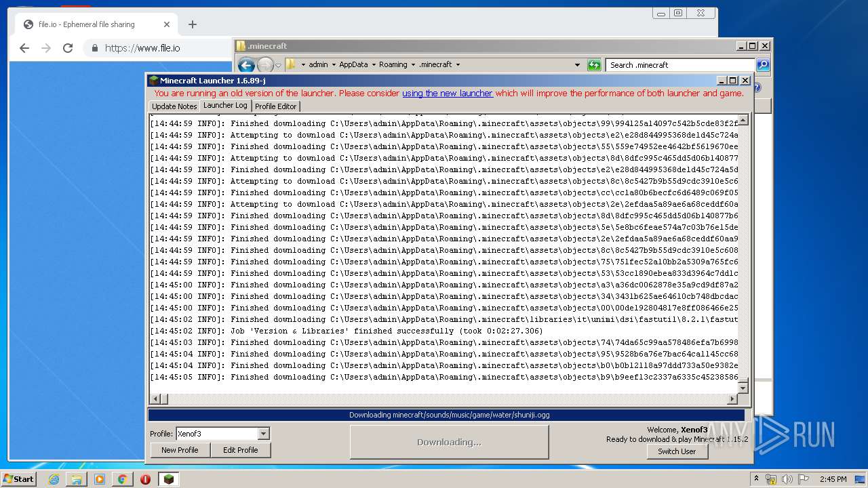Switch to the Update Notes tab
868x488 pixels.
174,106
